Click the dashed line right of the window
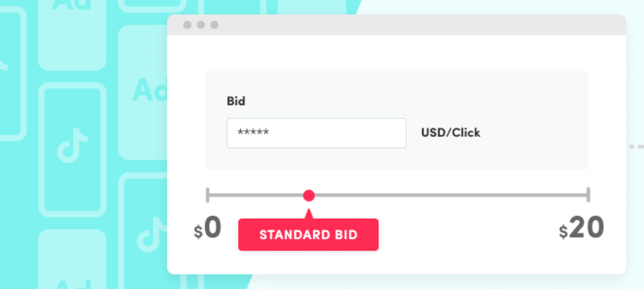Screen dimensions: 644x289 click(636, 147)
